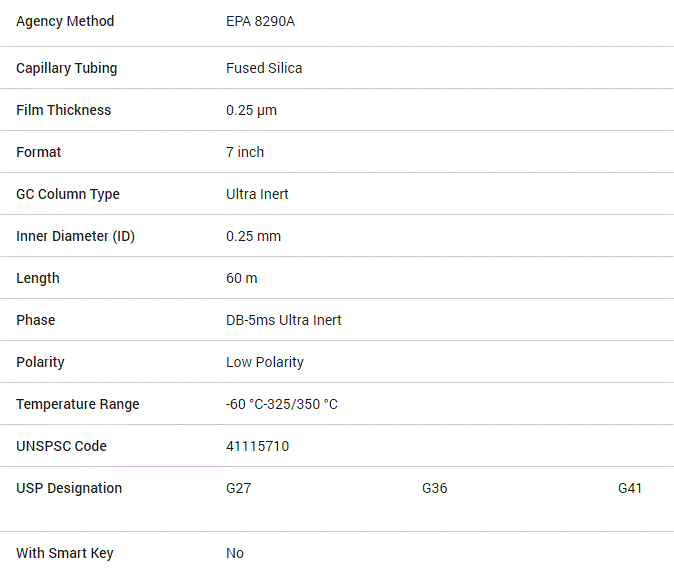Select the 0.25 µm film thickness value
This screenshot has width=674, height=571.
tap(251, 110)
